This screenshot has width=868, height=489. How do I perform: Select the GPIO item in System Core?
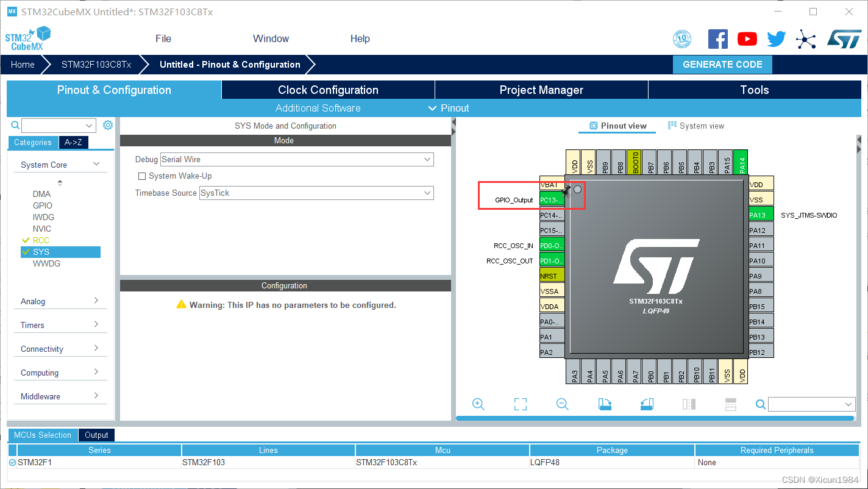pos(43,205)
